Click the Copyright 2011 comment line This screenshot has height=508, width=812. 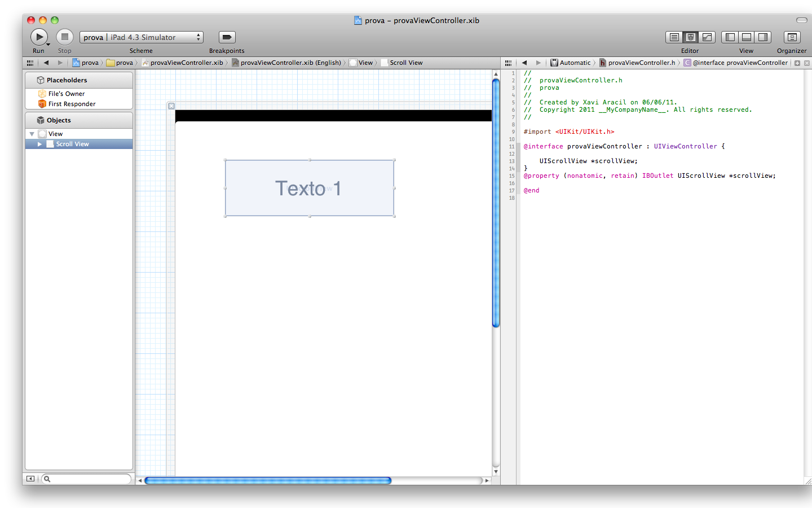pyautogui.click(x=638, y=110)
